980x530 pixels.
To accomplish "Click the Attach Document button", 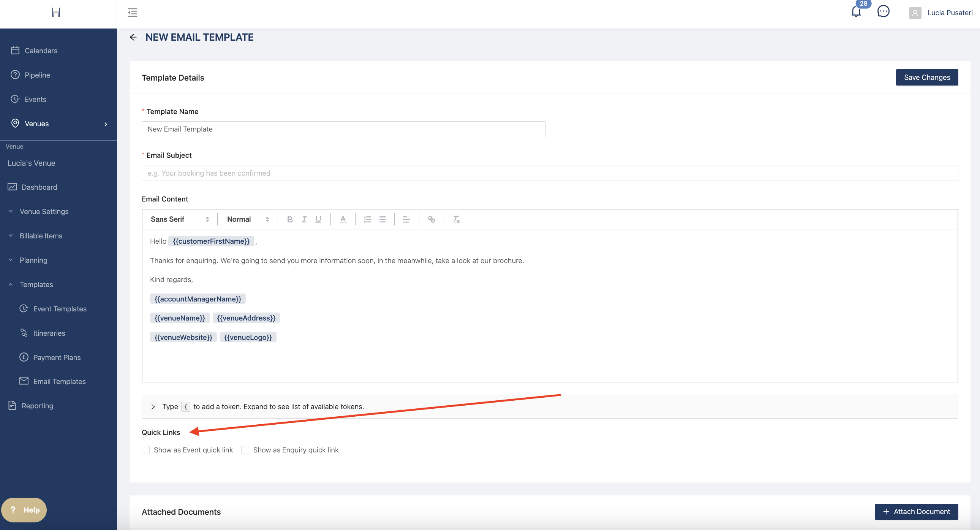I will [x=916, y=511].
